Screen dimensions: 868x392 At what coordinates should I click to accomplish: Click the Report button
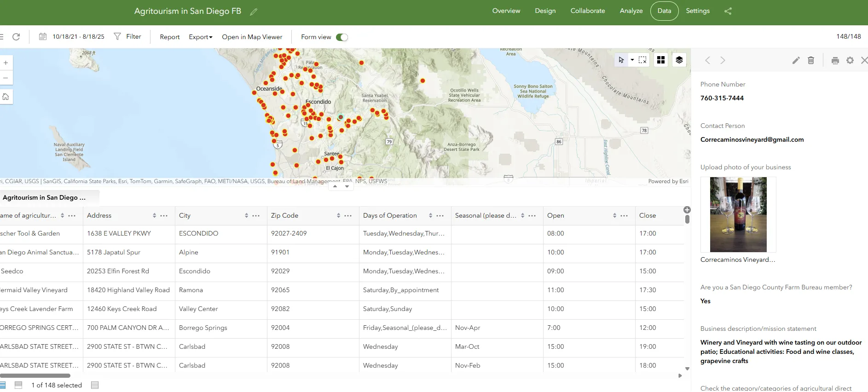tap(169, 37)
